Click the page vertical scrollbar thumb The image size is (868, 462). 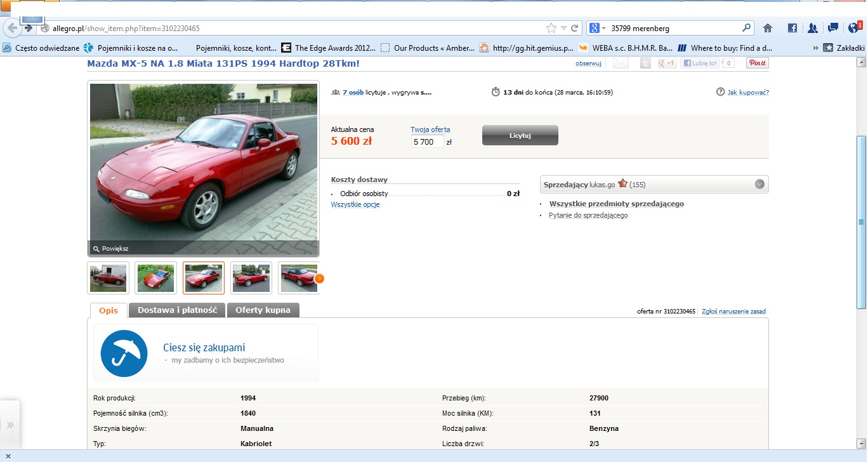[861, 222]
